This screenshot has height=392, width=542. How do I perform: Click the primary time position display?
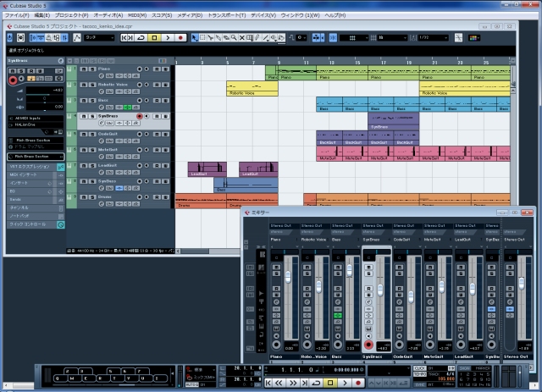298,370
